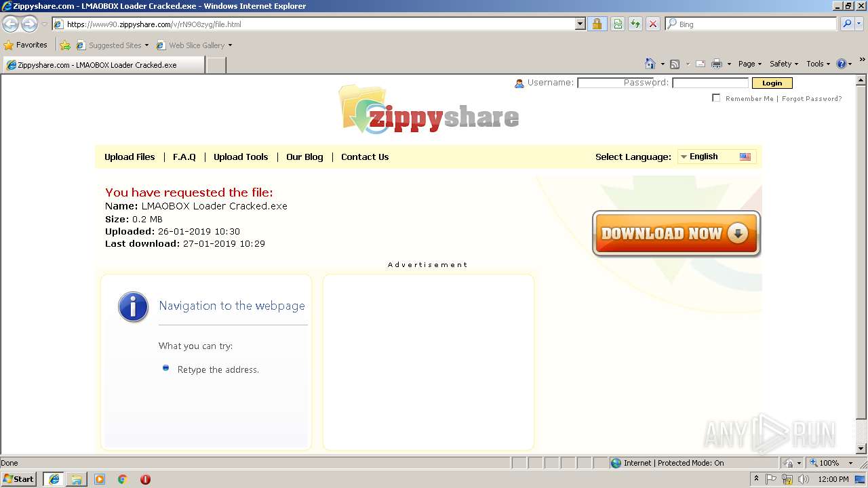Click the Retype the address text
This screenshot has width=868, height=488.
point(218,369)
